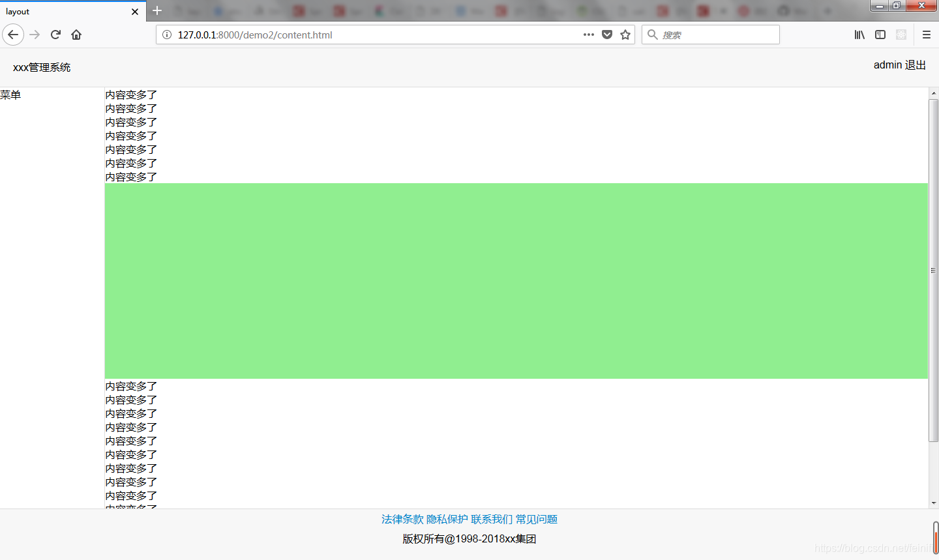The image size is (939, 560).
Task: Focus the browser search box
Action: (x=711, y=35)
